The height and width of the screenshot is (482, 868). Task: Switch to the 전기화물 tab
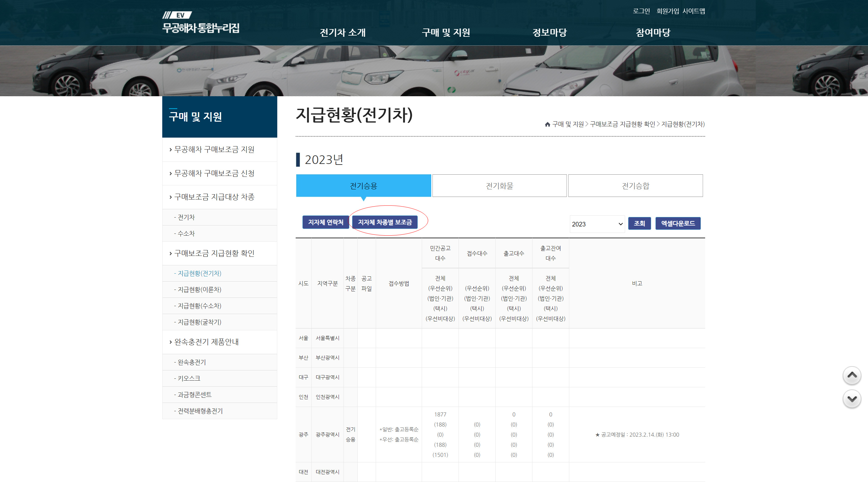coord(499,185)
